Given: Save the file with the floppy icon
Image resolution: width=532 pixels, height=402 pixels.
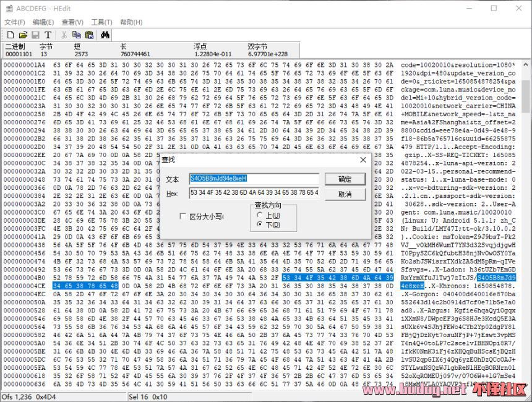Looking at the screenshot, I should point(35,35).
